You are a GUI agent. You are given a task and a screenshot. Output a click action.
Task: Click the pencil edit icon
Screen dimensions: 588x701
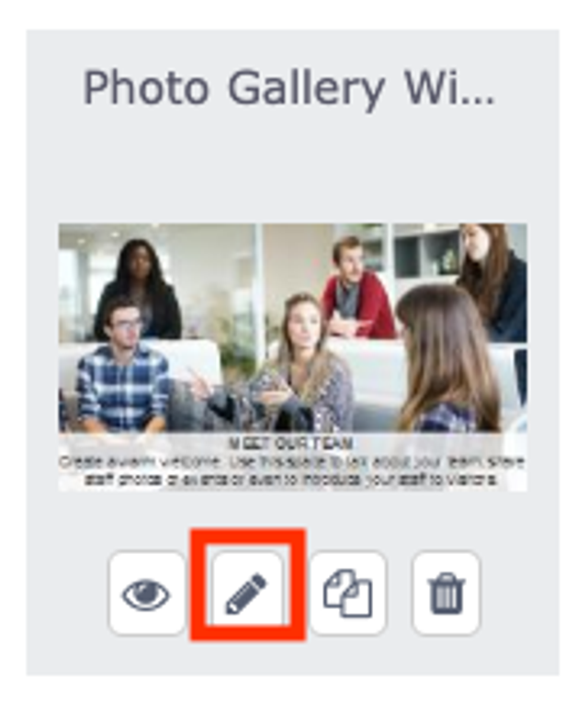[247, 594]
